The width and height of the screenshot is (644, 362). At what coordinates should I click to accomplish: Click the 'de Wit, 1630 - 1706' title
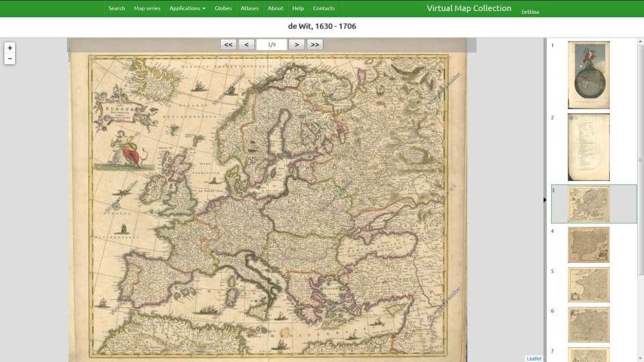click(x=322, y=26)
